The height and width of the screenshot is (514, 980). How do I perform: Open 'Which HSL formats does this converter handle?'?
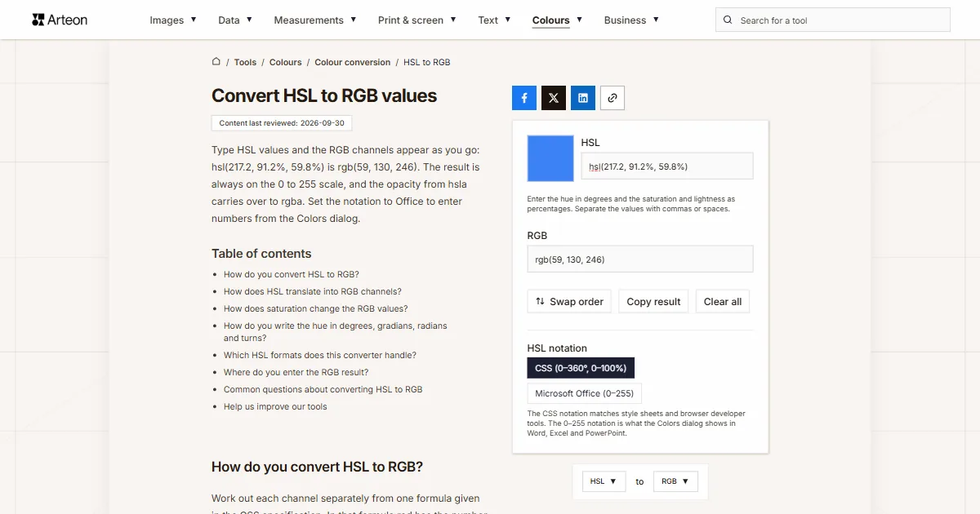[320, 355]
